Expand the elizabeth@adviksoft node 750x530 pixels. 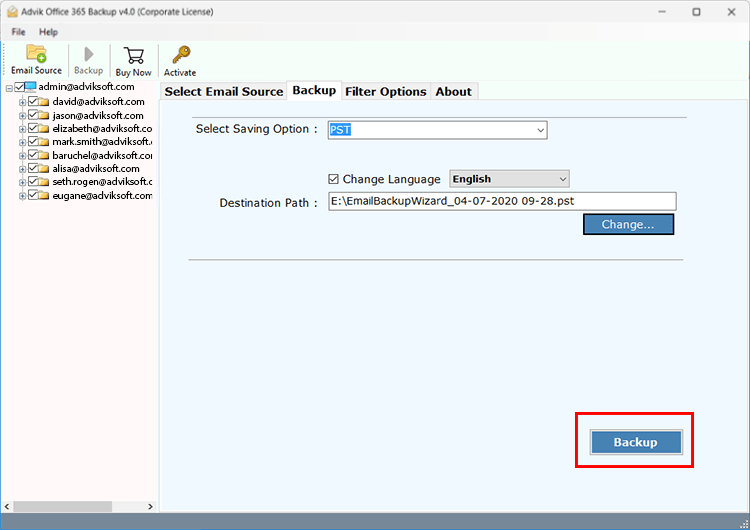(x=22, y=129)
